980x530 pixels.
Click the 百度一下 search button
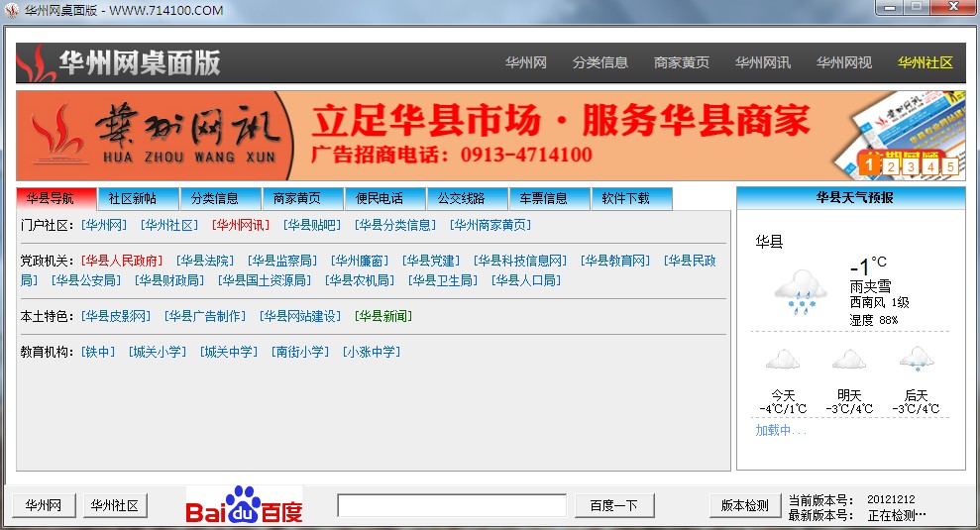[x=613, y=505]
